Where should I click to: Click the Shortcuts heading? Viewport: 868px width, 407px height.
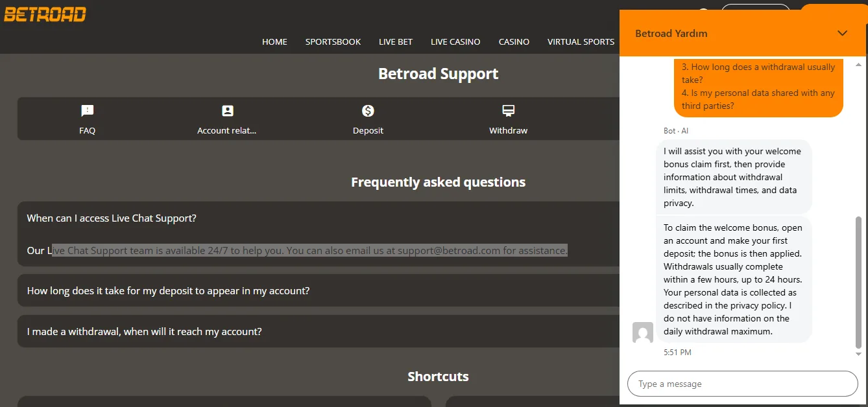point(439,377)
